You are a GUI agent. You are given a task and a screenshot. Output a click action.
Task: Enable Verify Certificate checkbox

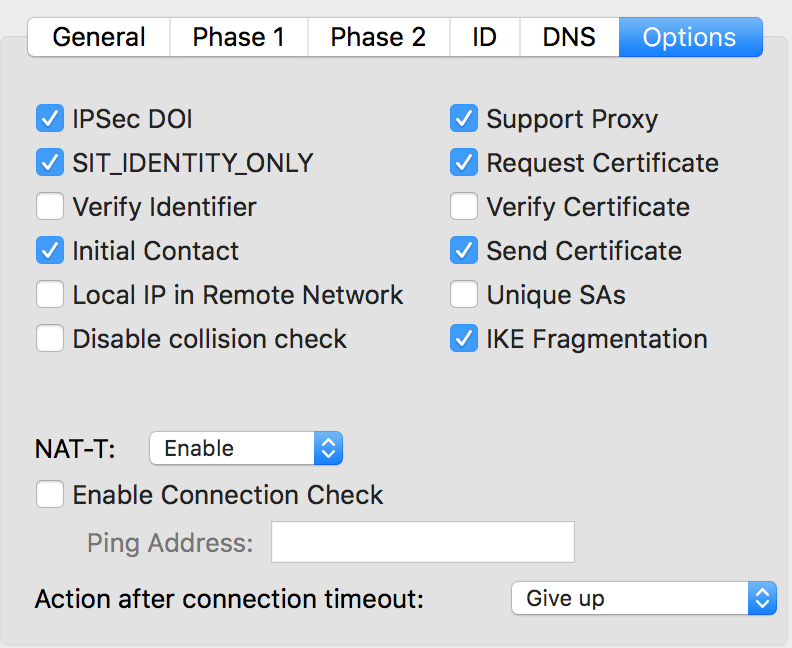pos(463,207)
